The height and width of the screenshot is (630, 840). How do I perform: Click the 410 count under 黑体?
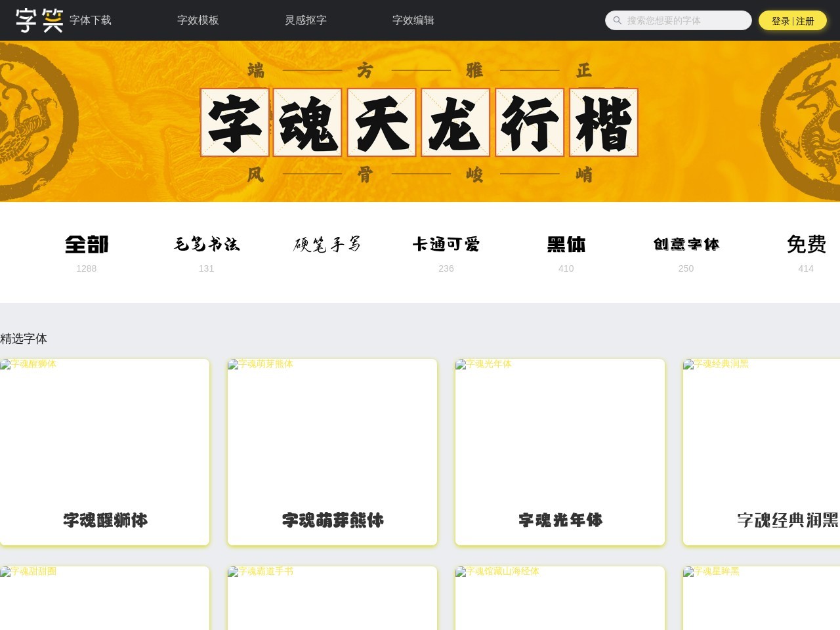click(566, 268)
